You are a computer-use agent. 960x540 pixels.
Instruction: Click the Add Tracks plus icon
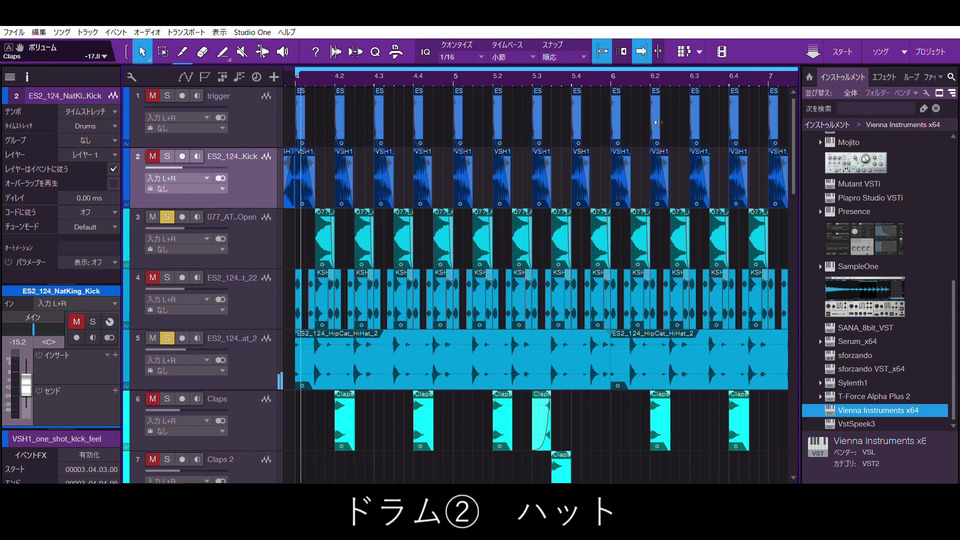pyautogui.click(x=273, y=77)
